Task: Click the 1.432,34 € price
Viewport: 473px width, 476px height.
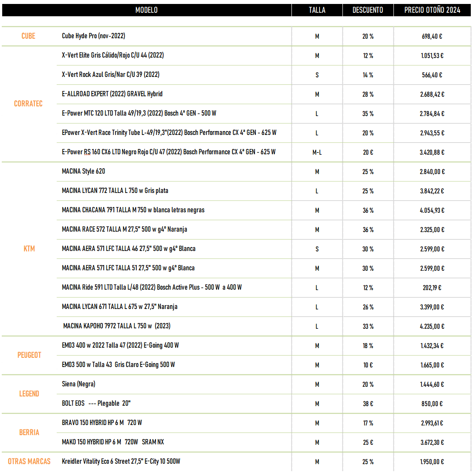Action: [x=432, y=346]
